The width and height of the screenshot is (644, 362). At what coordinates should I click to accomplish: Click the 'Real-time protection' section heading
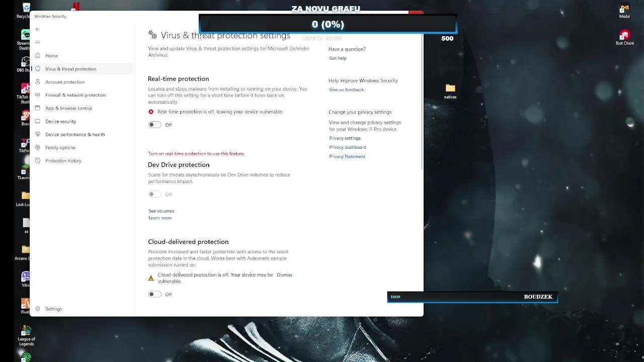pos(178,79)
